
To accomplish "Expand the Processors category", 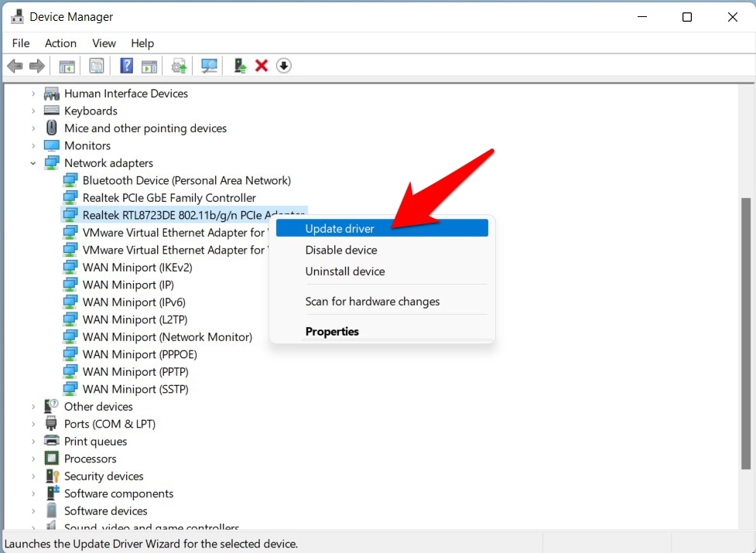I will [33, 459].
